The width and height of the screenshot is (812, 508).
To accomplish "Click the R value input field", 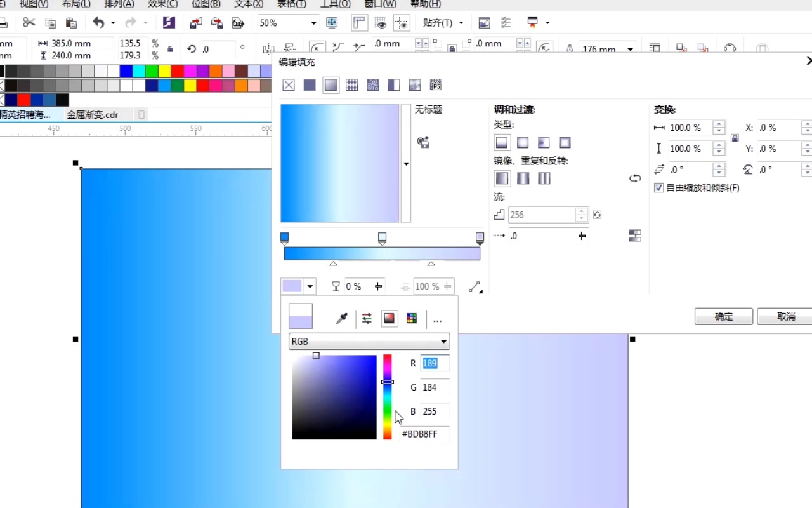I will click(x=435, y=363).
